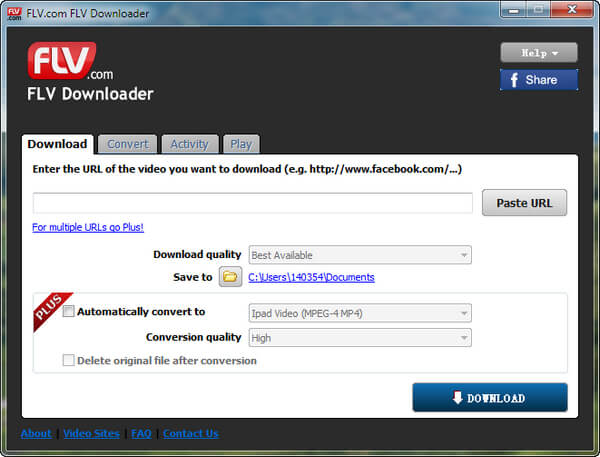Open the C:\Users\140354\Documents path link
600x457 pixels.
(x=311, y=277)
